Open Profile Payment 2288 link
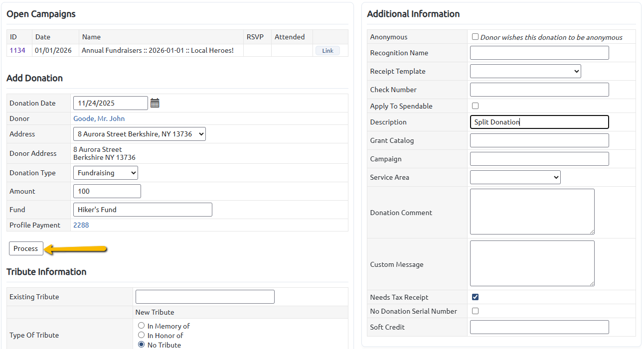The image size is (644, 349). [81, 225]
